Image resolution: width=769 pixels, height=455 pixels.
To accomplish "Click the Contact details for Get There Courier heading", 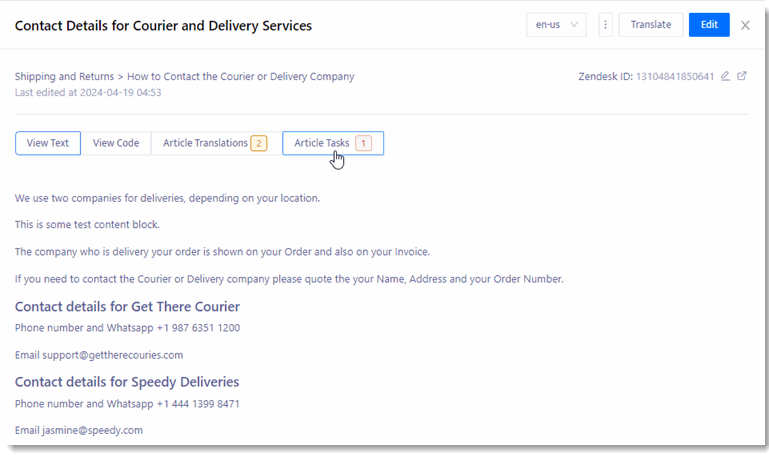I will (x=127, y=306).
